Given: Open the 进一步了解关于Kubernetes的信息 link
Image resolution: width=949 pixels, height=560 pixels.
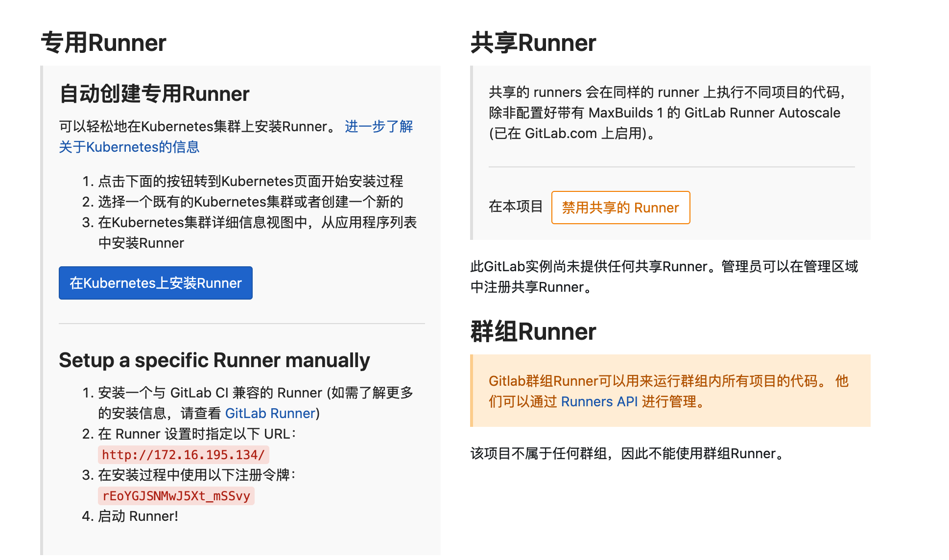Looking at the screenshot, I should point(379,126).
